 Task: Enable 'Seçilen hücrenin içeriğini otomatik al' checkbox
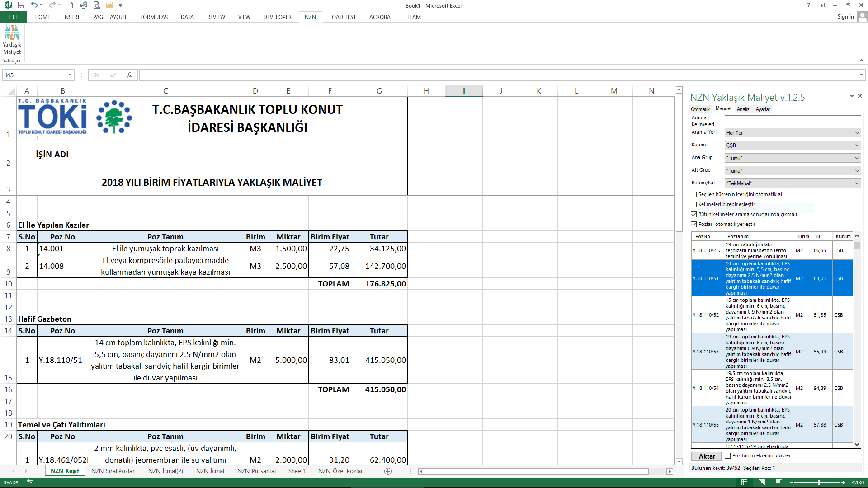click(694, 195)
